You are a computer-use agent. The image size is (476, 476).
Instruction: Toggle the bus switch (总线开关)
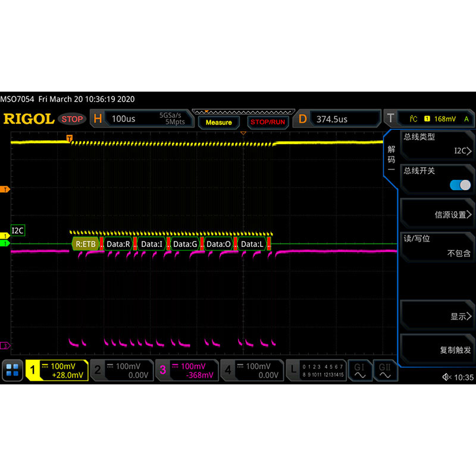tap(460, 185)
